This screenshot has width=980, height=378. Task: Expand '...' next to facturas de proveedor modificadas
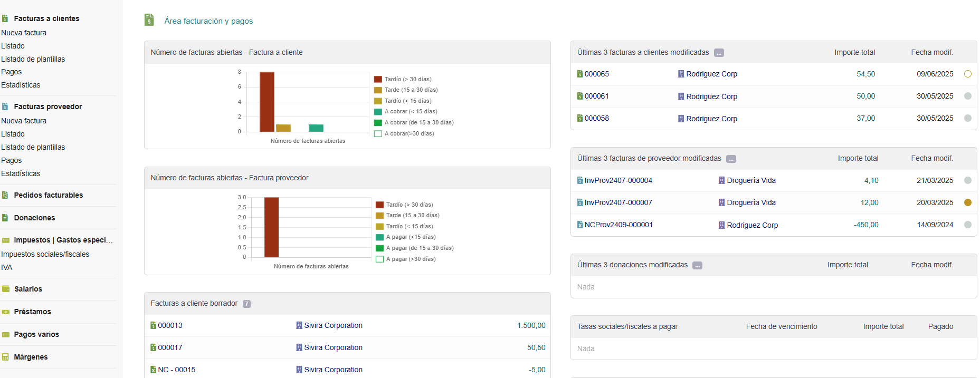pyautogui.click(x=731, y=159)
